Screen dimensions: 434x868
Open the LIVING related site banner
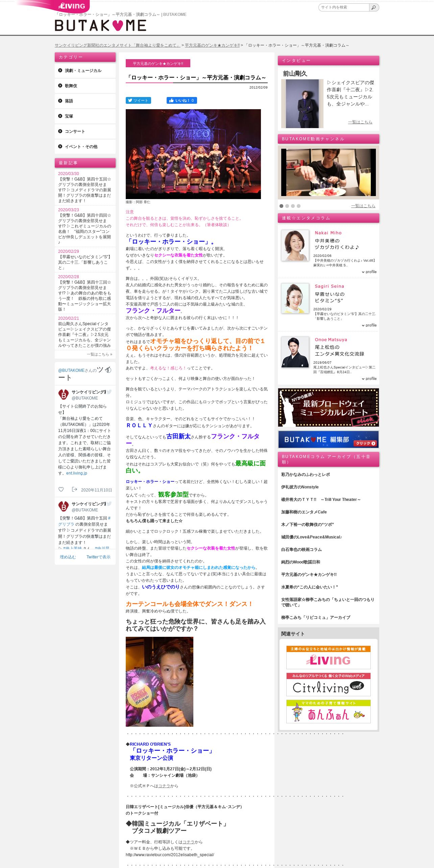[x=329, y=657]
